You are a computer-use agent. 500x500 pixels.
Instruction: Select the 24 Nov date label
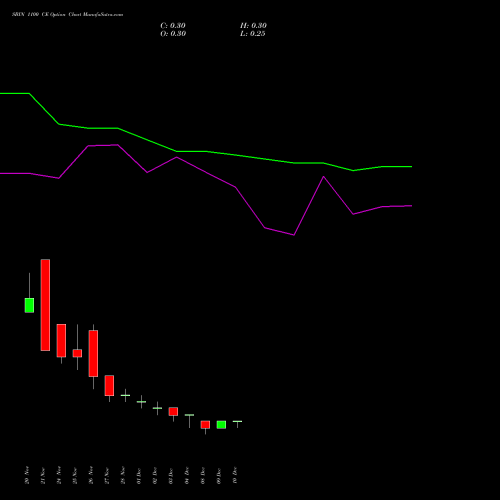[59, 475]
